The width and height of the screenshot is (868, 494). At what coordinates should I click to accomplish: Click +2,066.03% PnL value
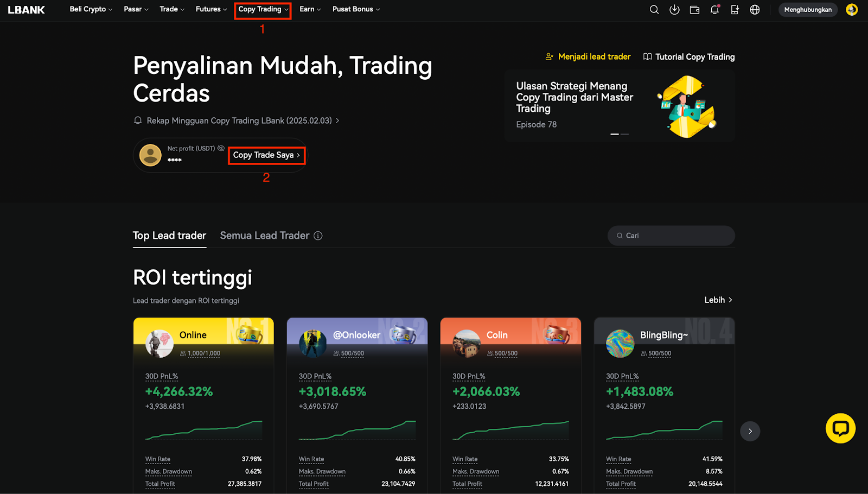coord(486,391)
